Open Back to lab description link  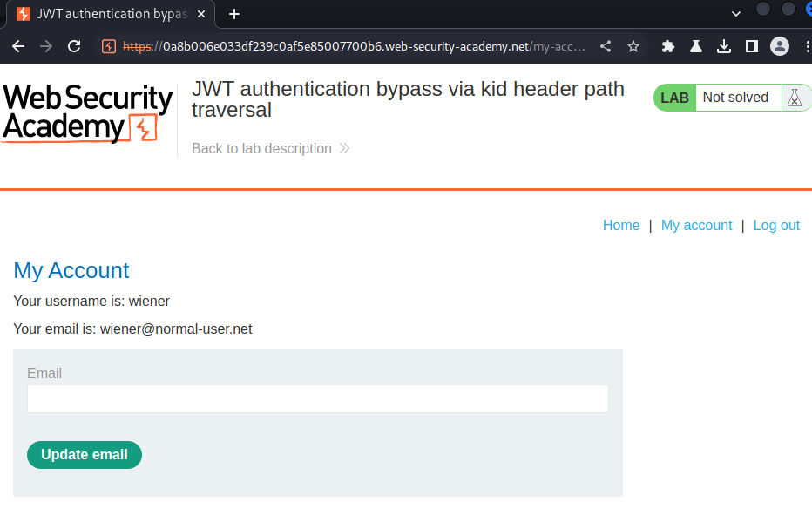point(271,149)
